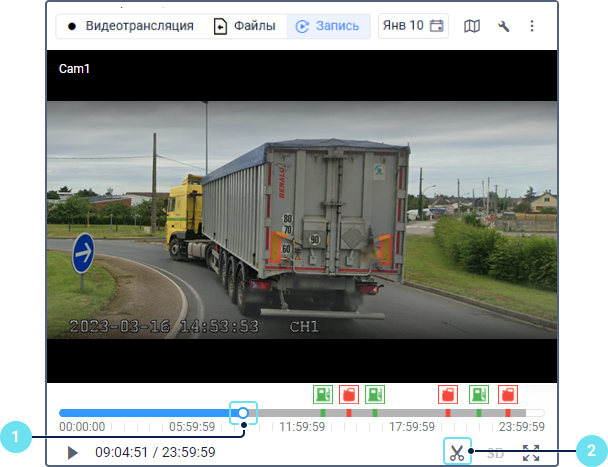Open the map view icon
Image resolution: width=608 pixels, height=467 pixels.
pos(472,26)
